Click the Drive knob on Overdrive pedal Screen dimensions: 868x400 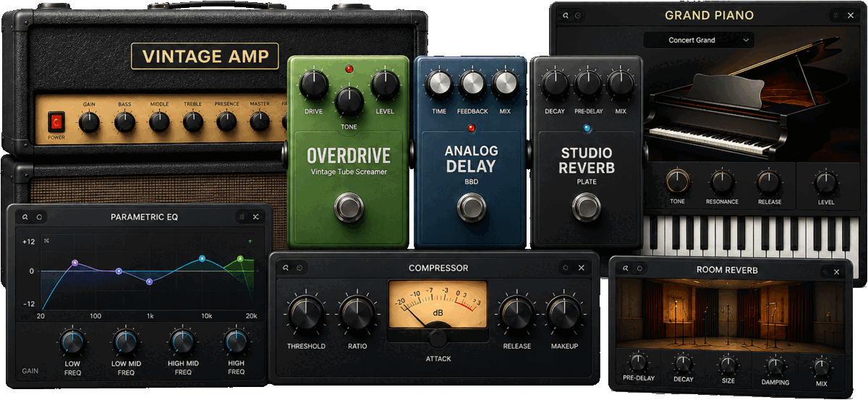tap(313, 86)
